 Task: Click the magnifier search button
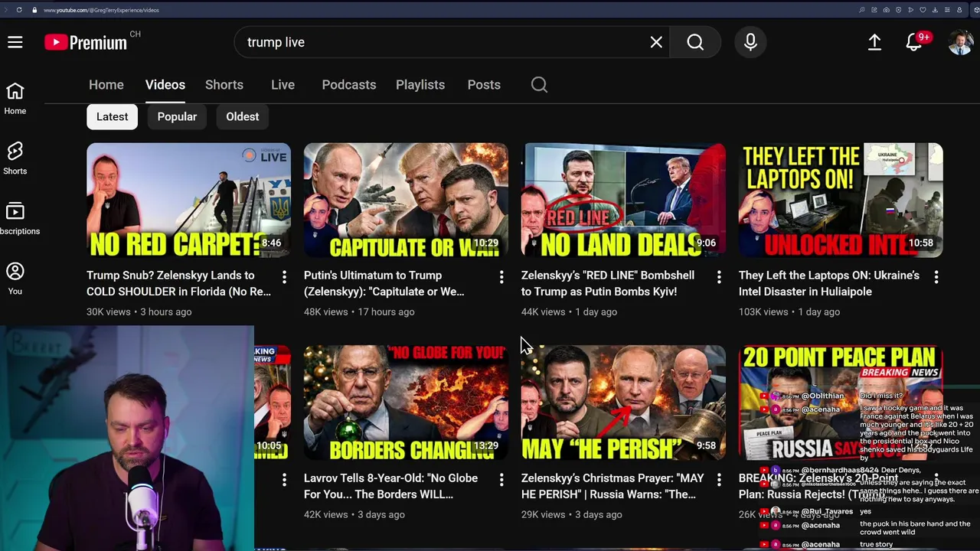(x=695, y=42)
